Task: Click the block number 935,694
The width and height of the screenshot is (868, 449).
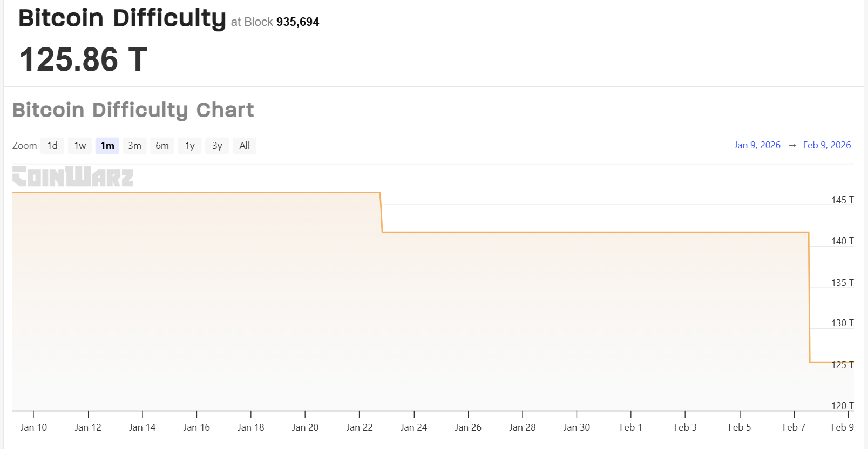Action: (297, 22)
